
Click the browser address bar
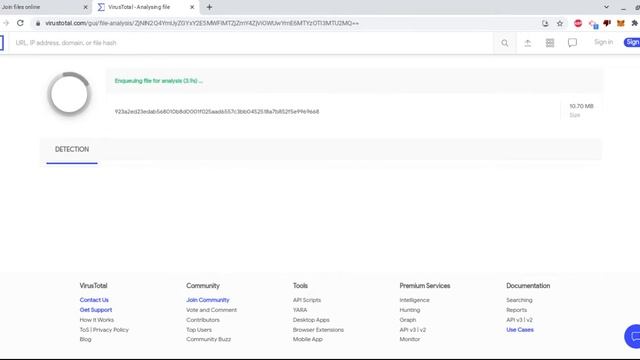(x=286, y=23)
